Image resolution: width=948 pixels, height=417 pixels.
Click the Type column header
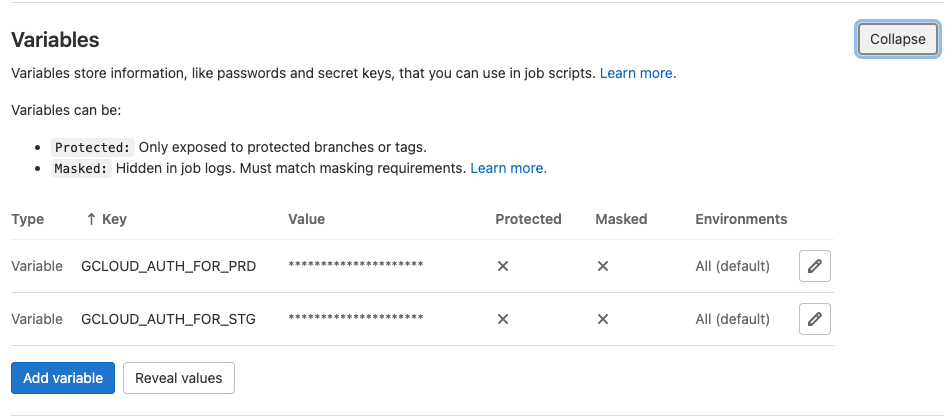[x=27, y=219]
